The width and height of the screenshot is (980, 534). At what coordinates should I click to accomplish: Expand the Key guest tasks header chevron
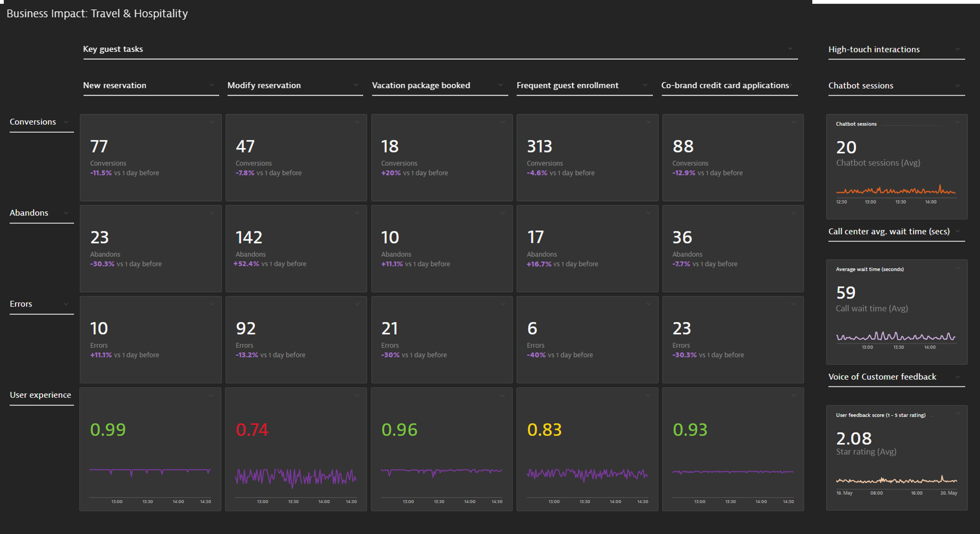[790, 49]
